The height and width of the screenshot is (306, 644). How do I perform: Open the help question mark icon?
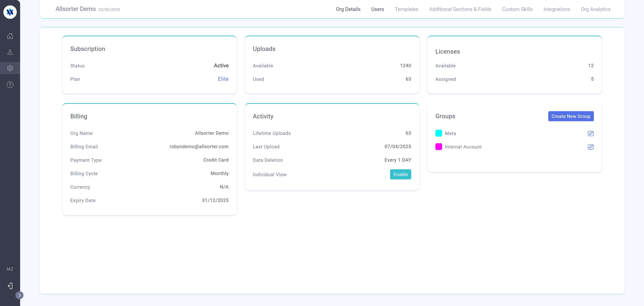coord(10,85)
